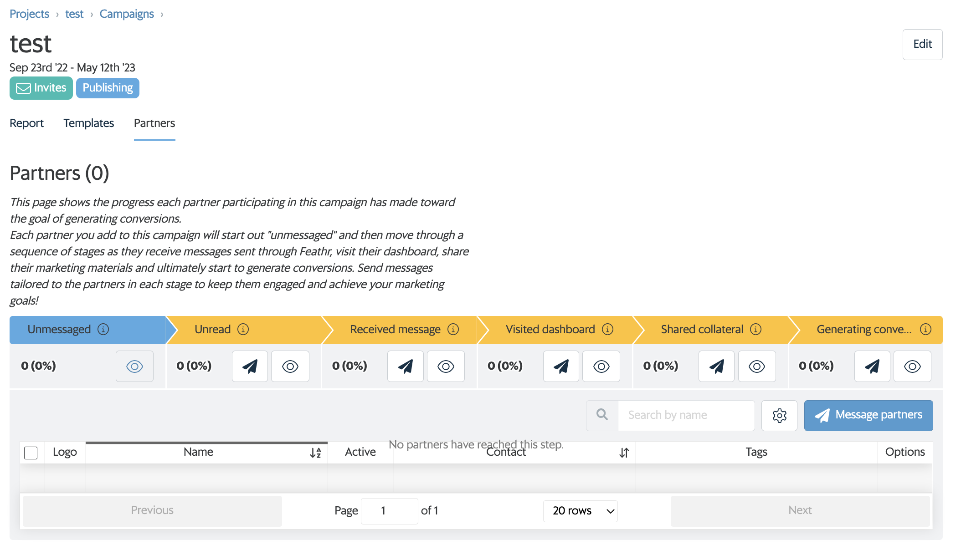View partners in Shared collateral stage

tap(757, 366)
